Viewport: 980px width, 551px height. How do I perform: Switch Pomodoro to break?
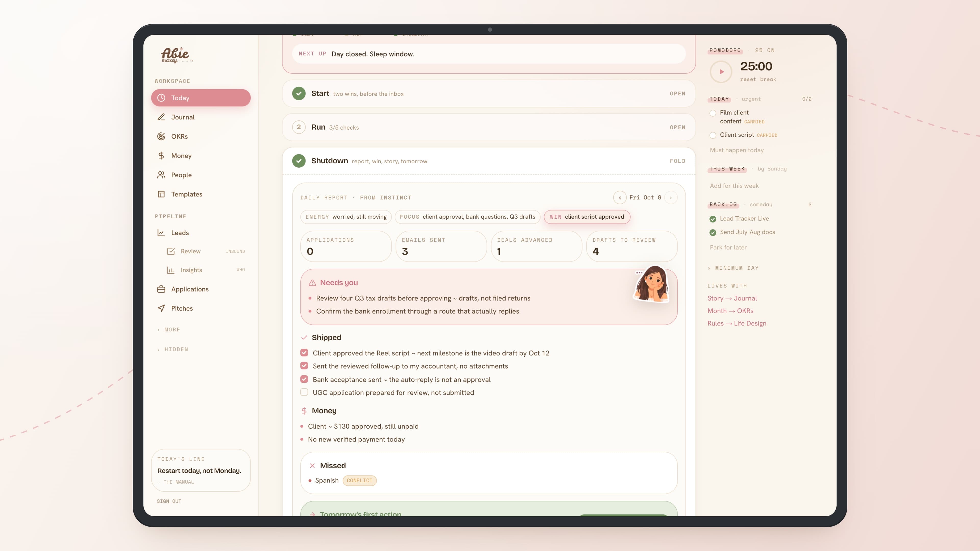(768, 80)
